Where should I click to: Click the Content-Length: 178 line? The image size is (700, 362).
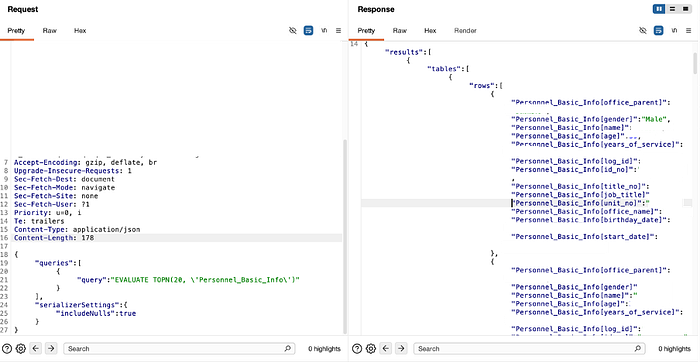(x=54, y=238)
